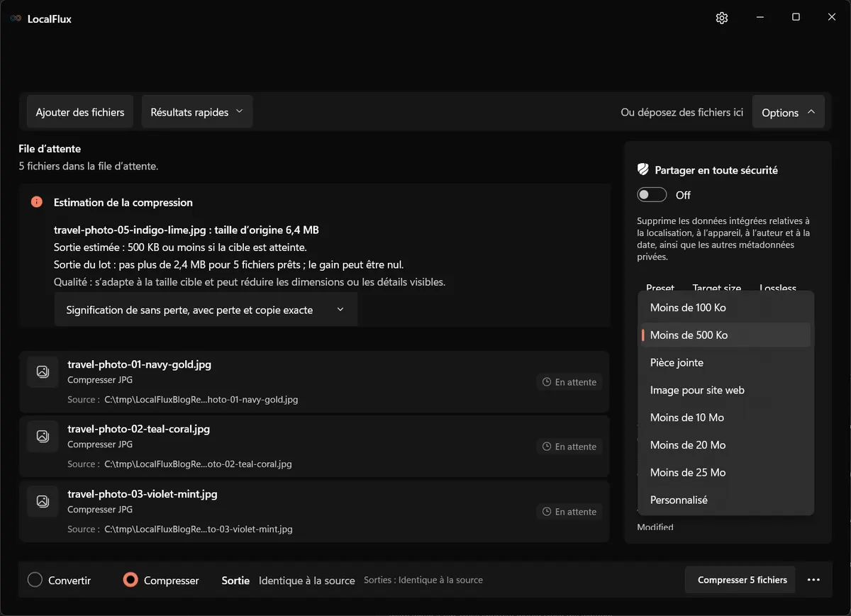Image resolution: width=851 pixels, height=616 pixels.
Task: Click the Identique à la source output setting
Action: [x=306, y=581]
